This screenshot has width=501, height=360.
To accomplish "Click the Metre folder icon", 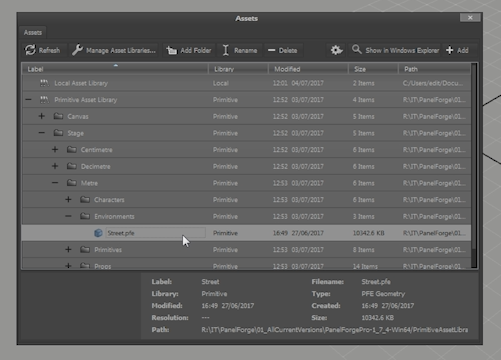I will tap(72, 183).
